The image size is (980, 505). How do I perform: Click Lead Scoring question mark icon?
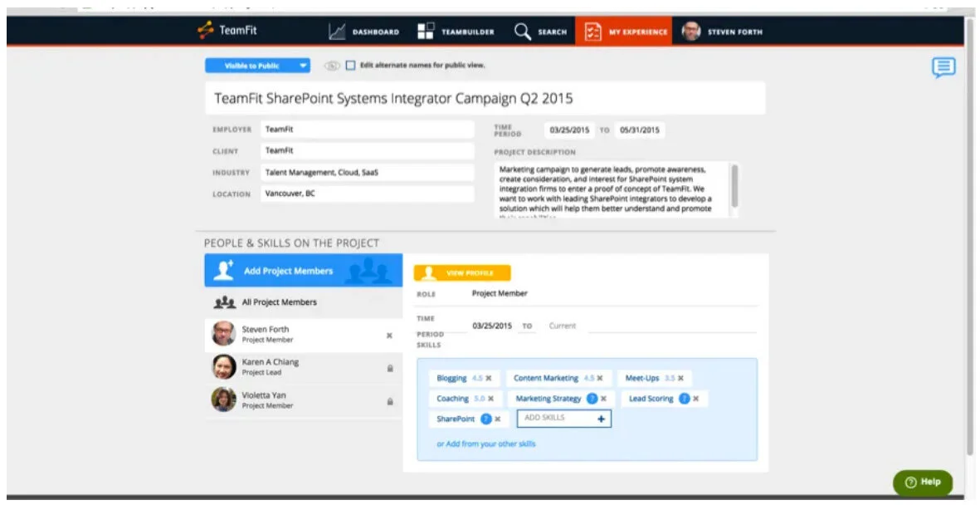click(x=685, y=399)
